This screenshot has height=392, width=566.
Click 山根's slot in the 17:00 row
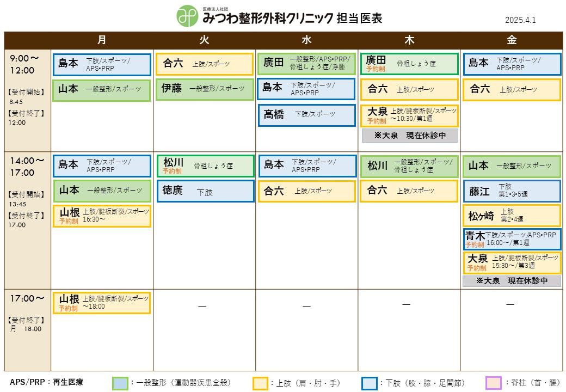click(x=102, y=303)
